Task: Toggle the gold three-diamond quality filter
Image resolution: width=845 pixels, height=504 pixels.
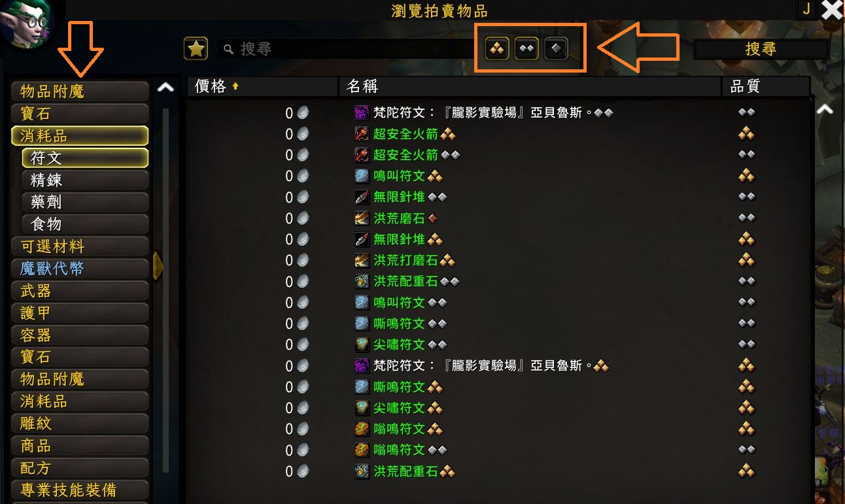Action: pos(497,48)
